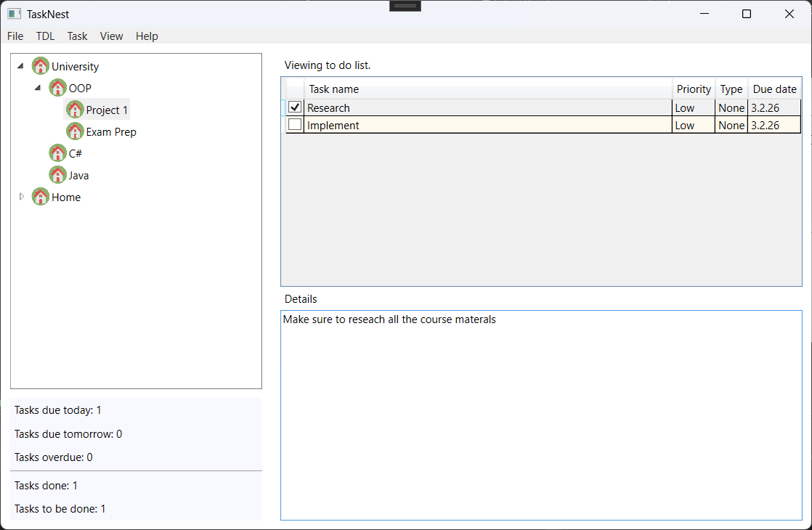
Task: Click the None type cell of Research
Action: (x=731, y=107)
